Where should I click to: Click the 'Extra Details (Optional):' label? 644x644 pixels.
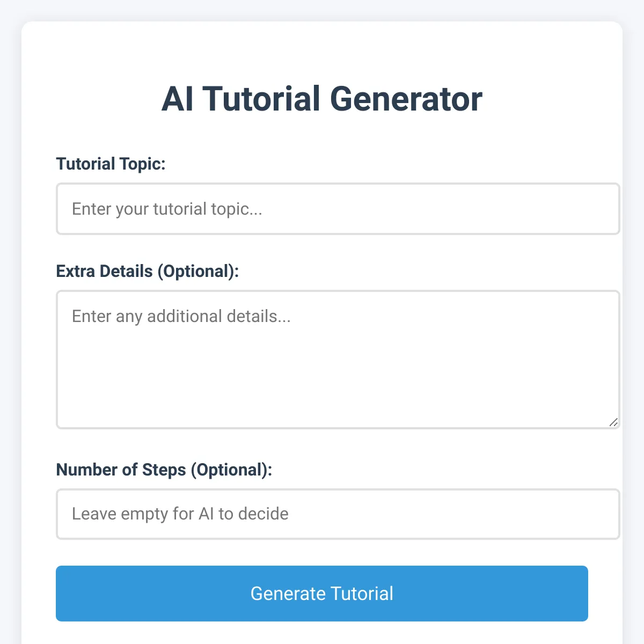(x=148, y=271)
